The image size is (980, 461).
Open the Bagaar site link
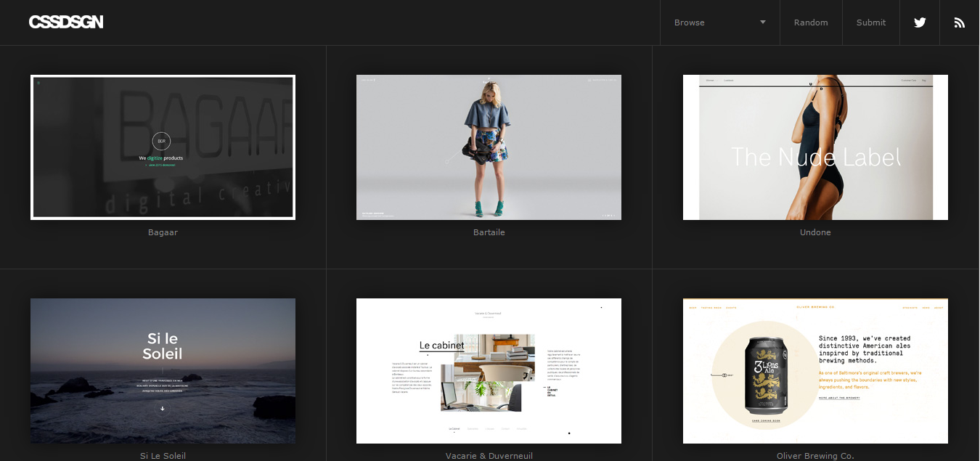point(163,232)
